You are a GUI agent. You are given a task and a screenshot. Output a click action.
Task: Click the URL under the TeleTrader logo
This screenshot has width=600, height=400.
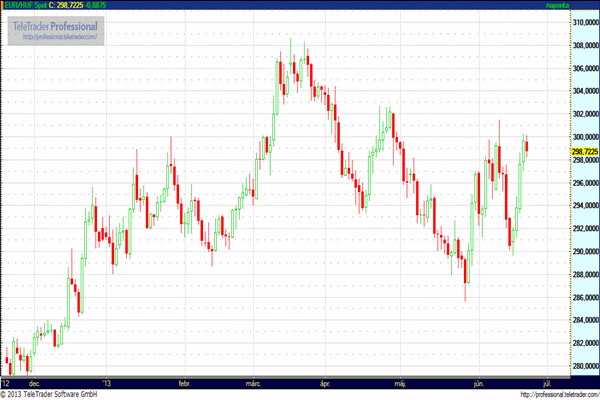pyautogui.click(x=58, y=37)
